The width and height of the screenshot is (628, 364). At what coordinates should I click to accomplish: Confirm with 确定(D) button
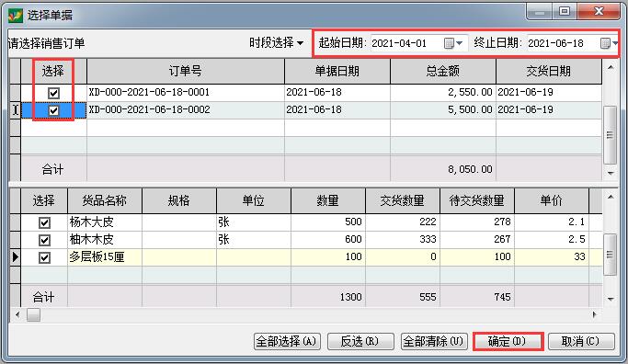click(508, 342)
